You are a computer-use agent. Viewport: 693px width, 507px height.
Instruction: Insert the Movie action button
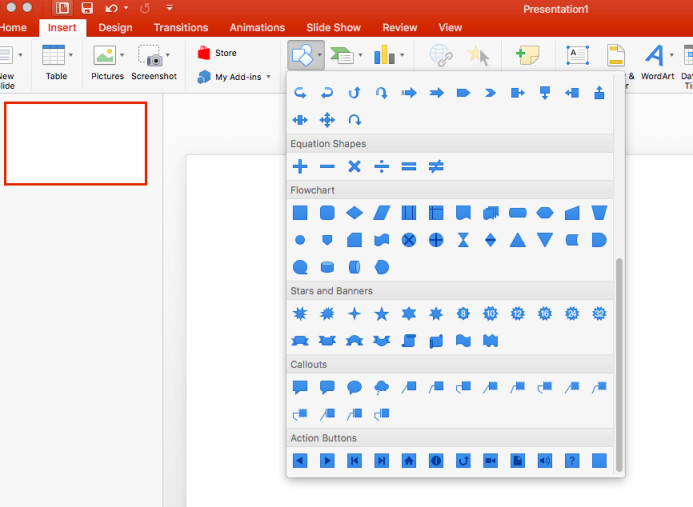(x=491, y=461)
